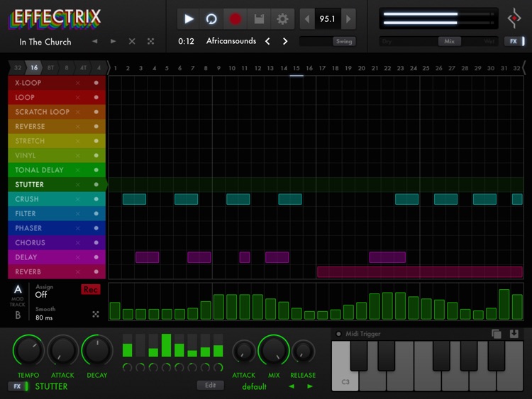Select mod track B
Viewport: 532px width, 399px height.
[x=18, y=315]
